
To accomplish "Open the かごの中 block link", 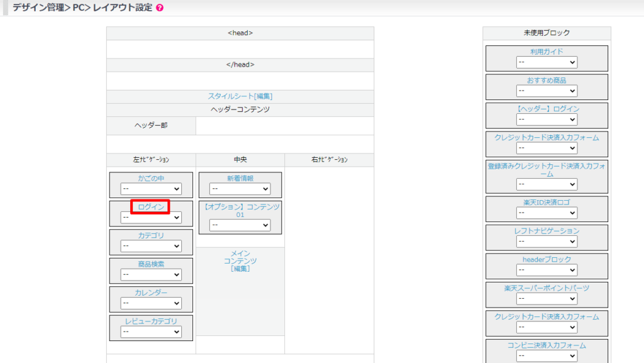I will click(151, 178).
